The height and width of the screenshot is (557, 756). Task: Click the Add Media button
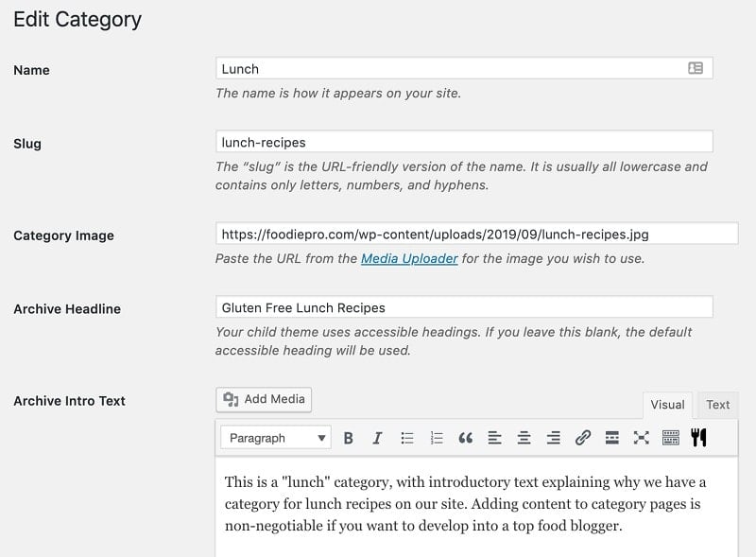(264, 399)
